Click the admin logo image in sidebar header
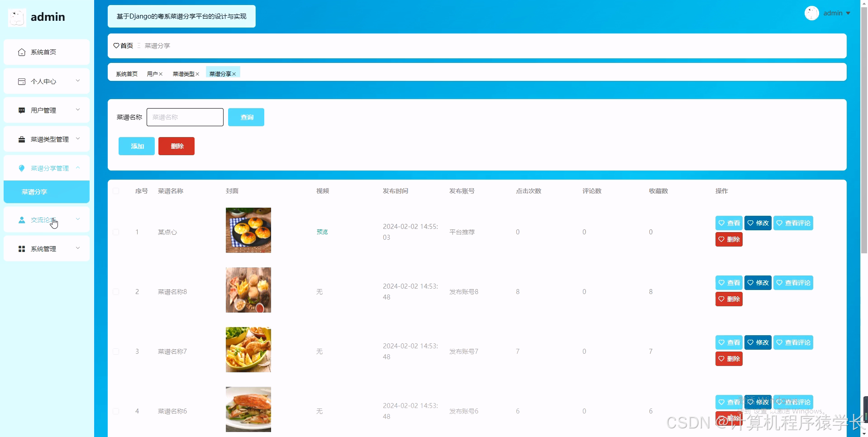868x437 pixels. [17, 17]
